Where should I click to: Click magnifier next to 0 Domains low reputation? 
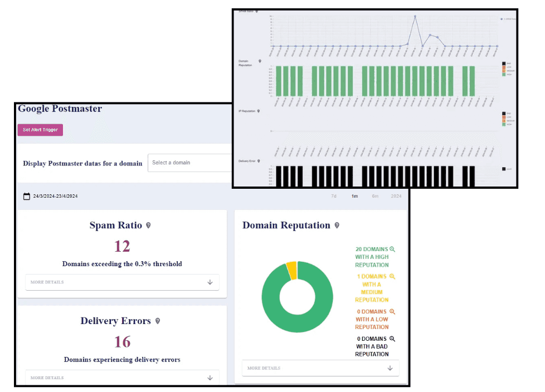(x=392, y=311)
